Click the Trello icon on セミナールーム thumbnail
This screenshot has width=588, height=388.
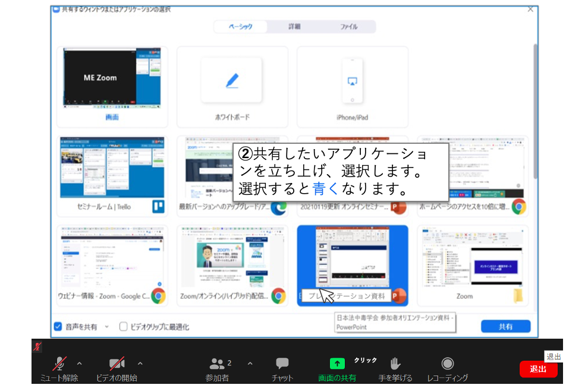(158, 207)
